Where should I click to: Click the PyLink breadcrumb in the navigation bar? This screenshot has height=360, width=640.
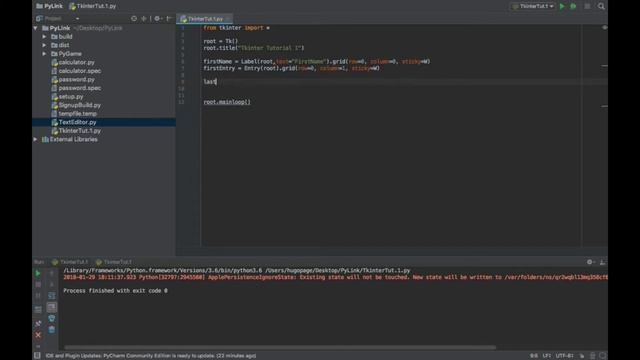point(49,6)
